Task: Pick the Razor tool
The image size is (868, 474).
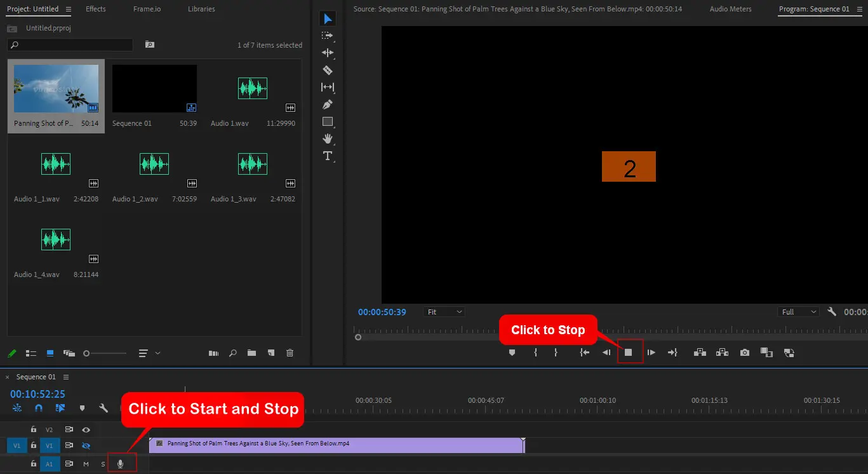Action: [x=328, y=71]
